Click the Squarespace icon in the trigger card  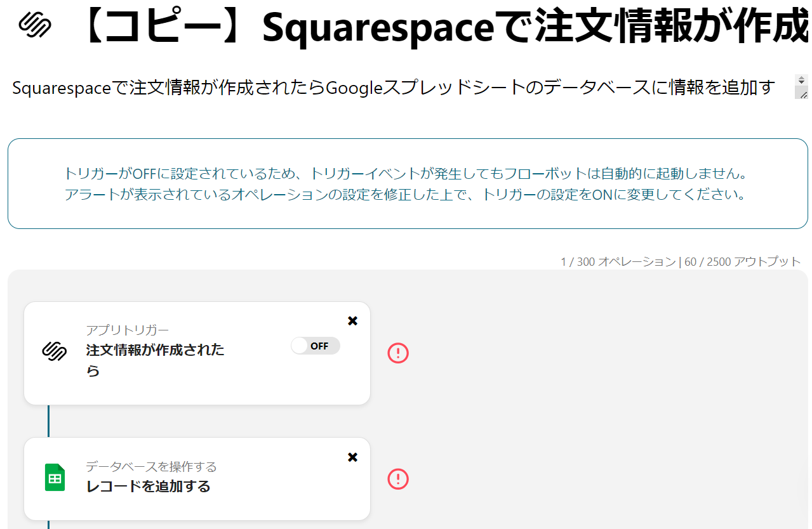point(55,351)
